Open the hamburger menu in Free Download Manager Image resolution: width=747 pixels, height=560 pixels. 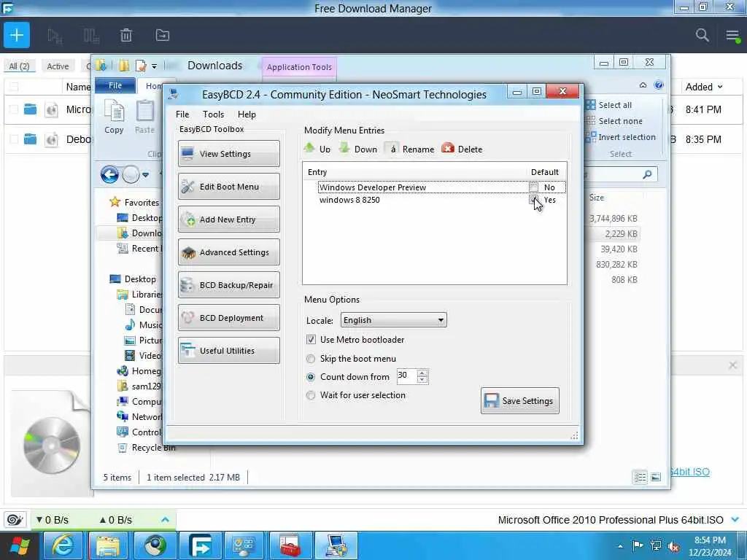tap(732, 35)
